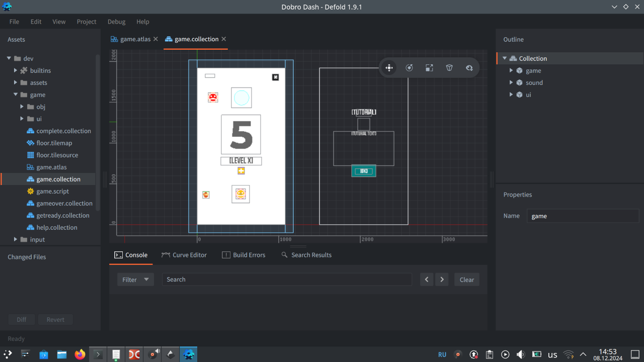Switch keyboard layout RU indicator
The width and height of the screenshot is (644, 362).
442,354
